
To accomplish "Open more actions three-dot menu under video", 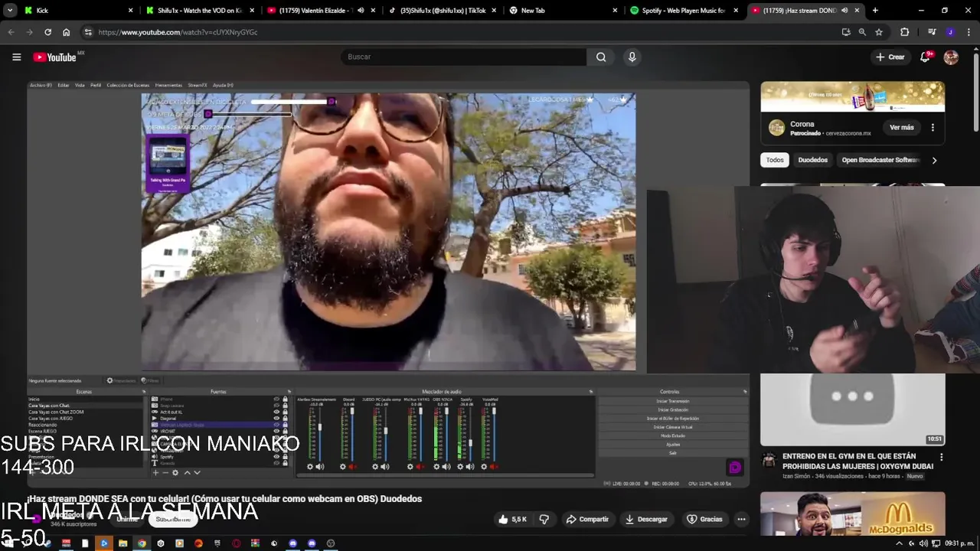I will pyautogui.click(x=741, y=519).
